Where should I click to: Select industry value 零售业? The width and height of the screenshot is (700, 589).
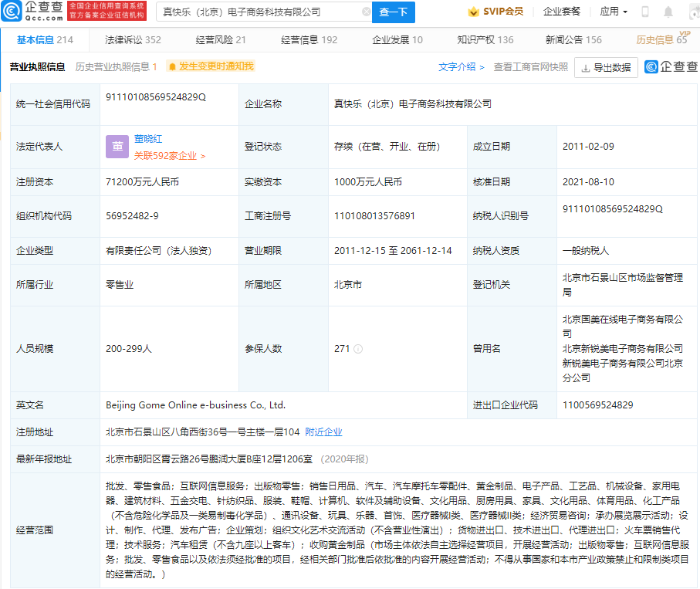[x=120, y=285]
